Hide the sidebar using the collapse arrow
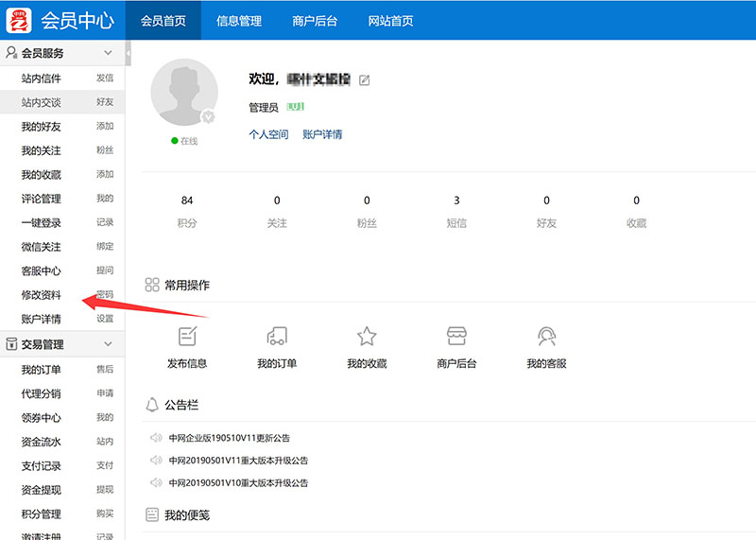Image resolution: width=756 pixels, height=540 pixels. (x=128, y=59)
